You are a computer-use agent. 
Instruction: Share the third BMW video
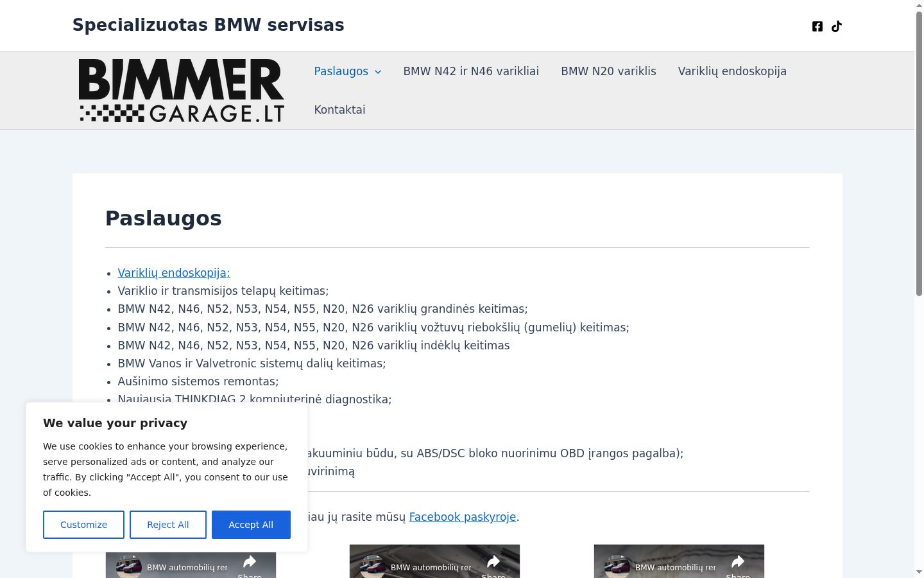pyautogui.click(x=738, y=565)
